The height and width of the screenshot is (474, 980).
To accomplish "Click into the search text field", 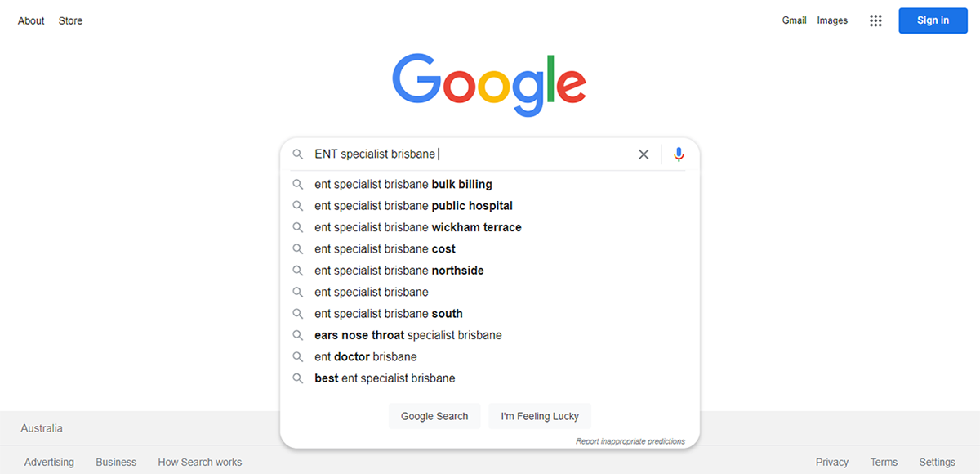I will [471, 154].
